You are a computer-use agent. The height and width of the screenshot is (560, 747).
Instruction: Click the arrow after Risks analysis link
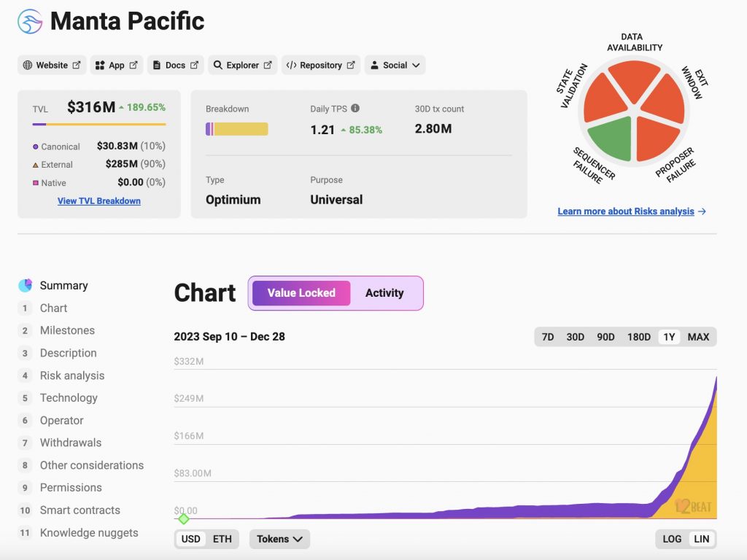pyautogui.click(x=702, y=211)
